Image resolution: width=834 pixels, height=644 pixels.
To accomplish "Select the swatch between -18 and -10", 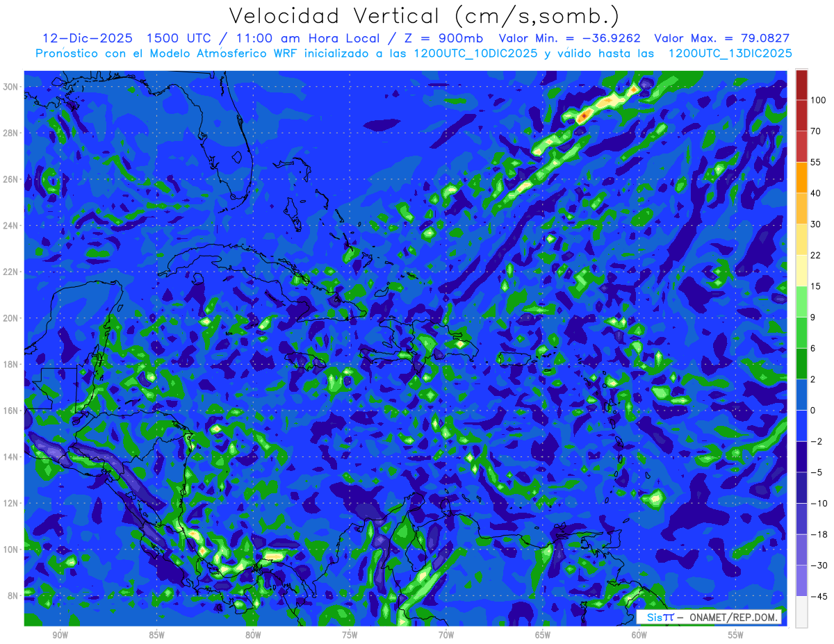I will click(x=801, y=518).
